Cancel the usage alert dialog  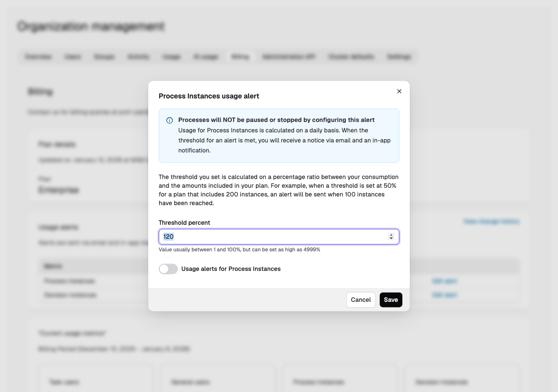pos(361,300)
